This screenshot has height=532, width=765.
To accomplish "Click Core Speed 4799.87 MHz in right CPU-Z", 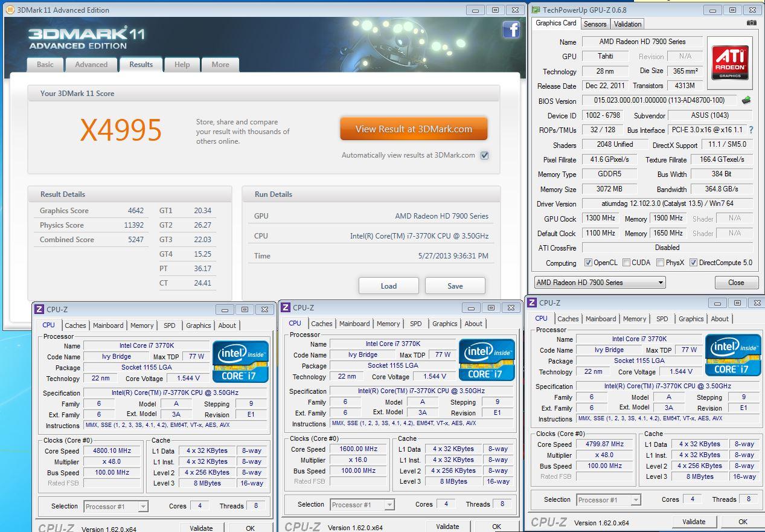I will coord(605,444).
